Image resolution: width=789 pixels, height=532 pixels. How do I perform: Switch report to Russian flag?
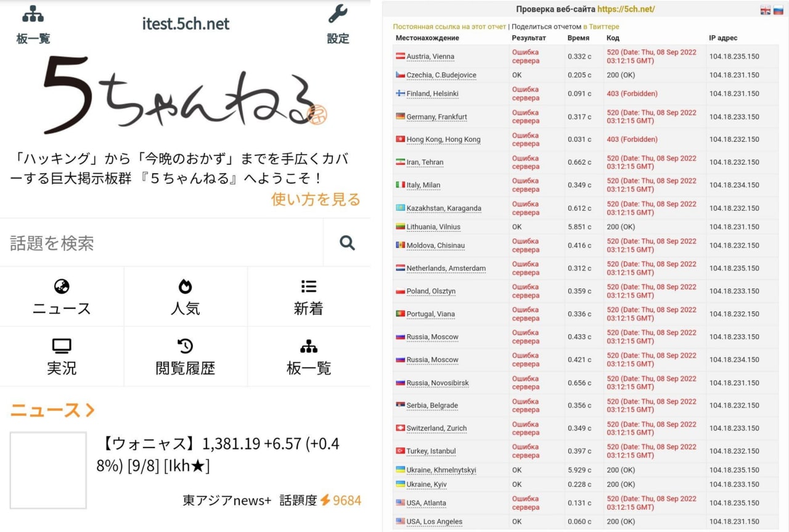tap(778, 10)
